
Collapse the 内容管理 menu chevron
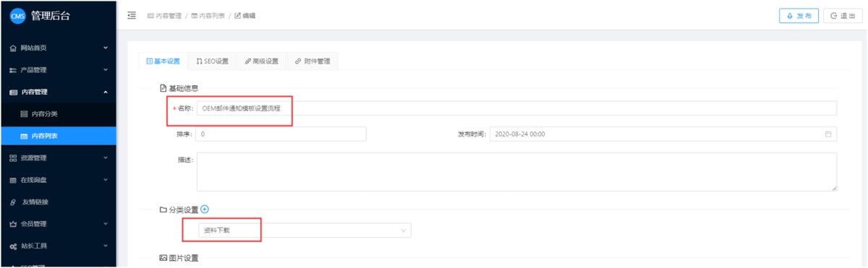tap(106, 92)
